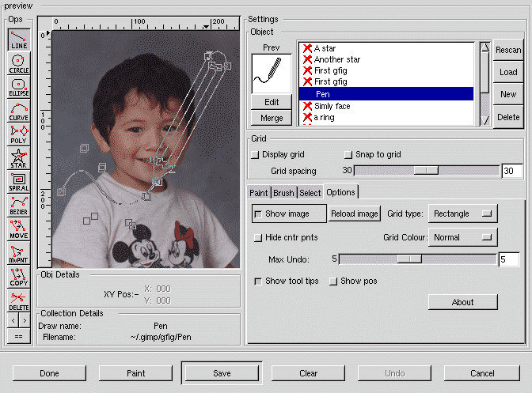Choose the Bezier tool
The image size is (532, 393).
pyautogui.click(x=19, y=206)
